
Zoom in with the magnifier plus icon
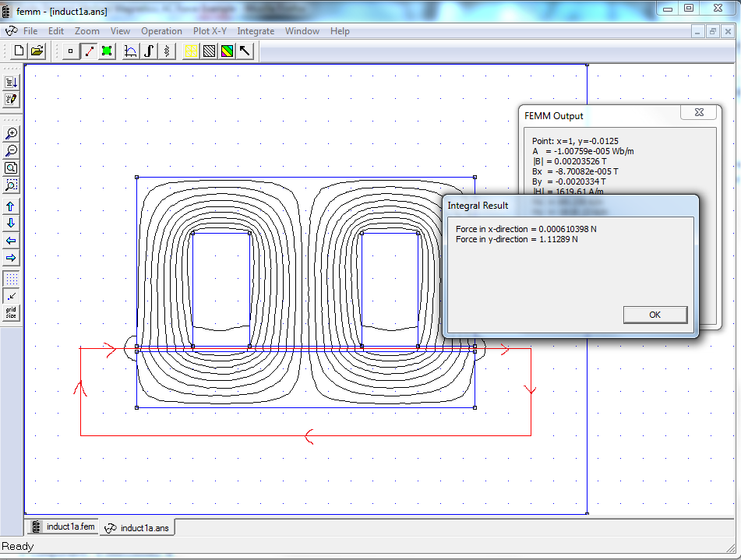(x=11, y=134)
